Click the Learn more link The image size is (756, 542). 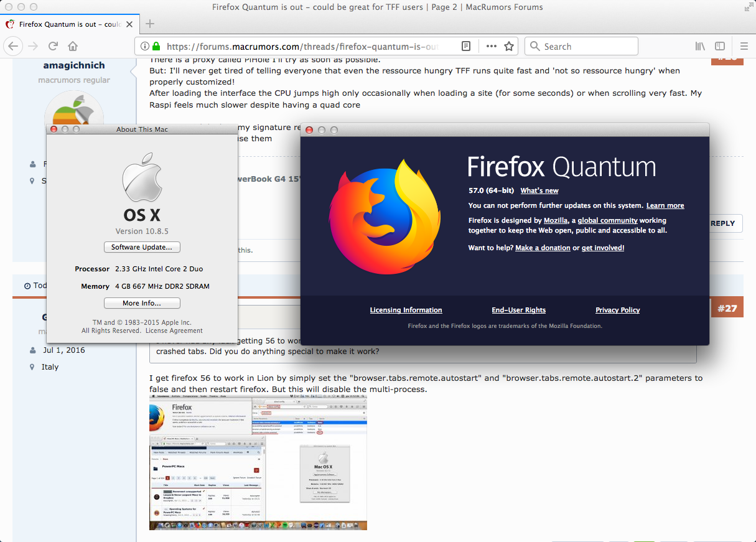pyautogui.click(x=665, y=205)
